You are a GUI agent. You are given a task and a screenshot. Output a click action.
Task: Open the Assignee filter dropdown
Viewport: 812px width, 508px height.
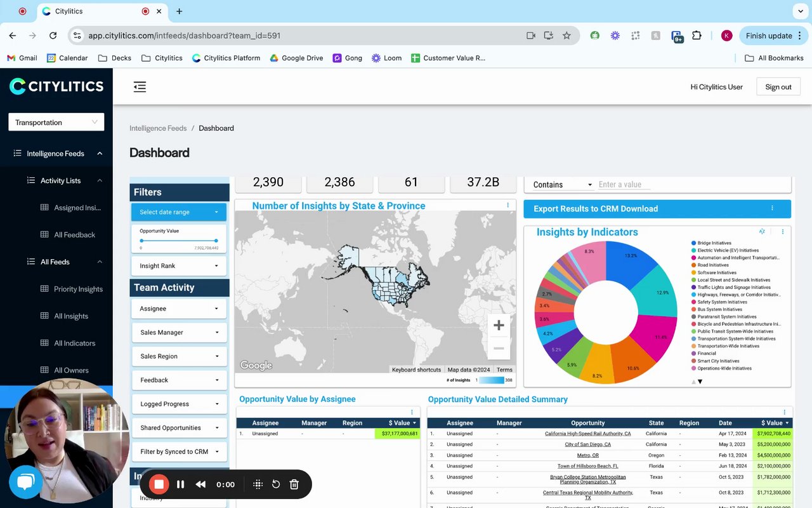pyautogui.click(x=179, y=309)
